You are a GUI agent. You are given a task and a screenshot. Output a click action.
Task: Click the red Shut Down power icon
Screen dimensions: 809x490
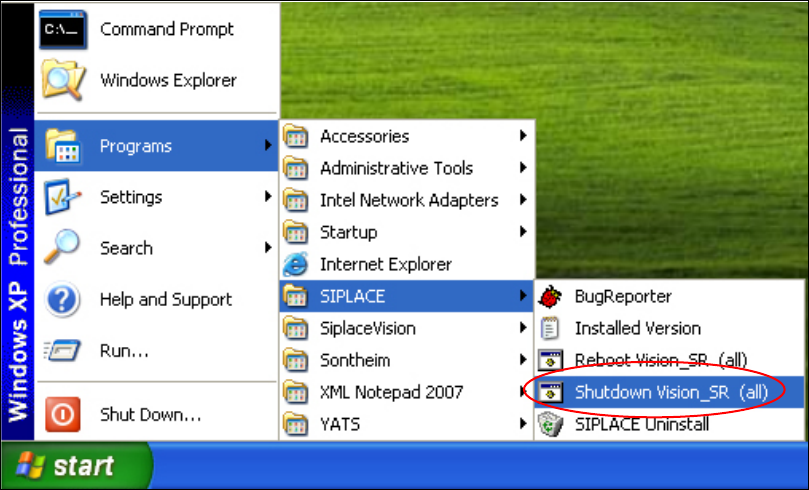pos(62,414)
